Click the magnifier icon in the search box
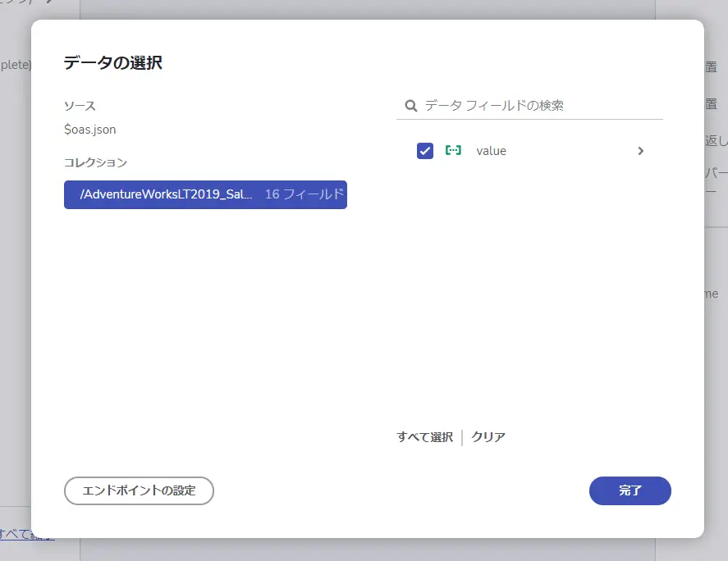Image resolution: width=728 pixels, height=561 pixels. pyautogui.click(x=411, y=106)
